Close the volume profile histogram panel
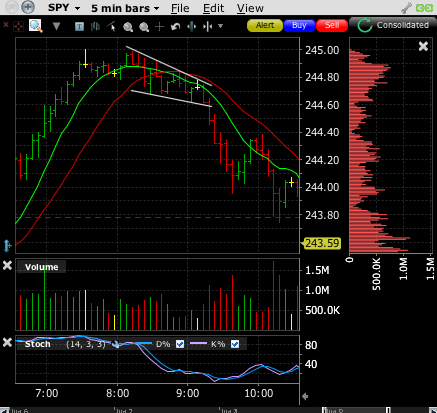The height and width of the screenshot is (413, 437). click(423, 46)
